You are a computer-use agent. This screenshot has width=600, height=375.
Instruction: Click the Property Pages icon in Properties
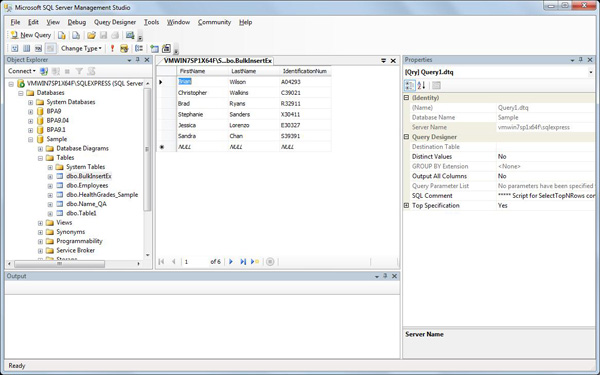436,86
